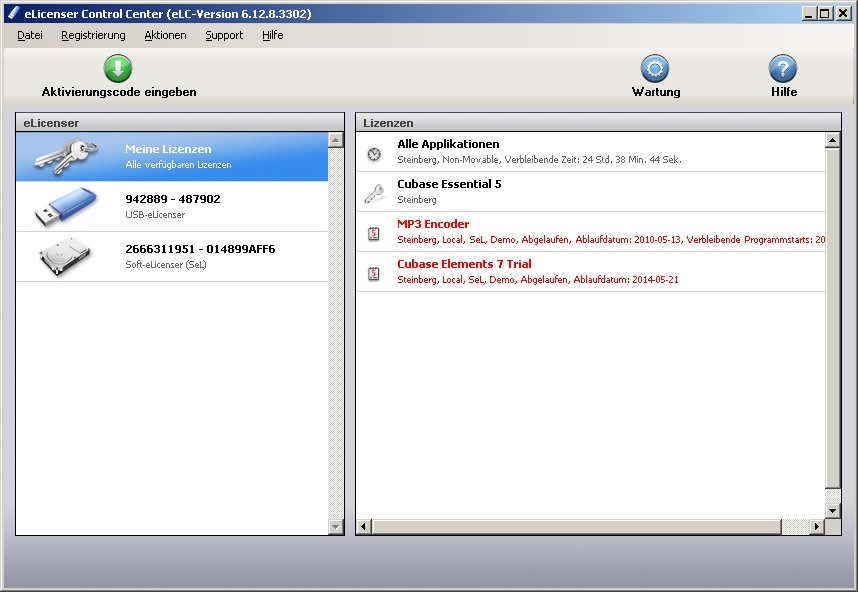Screen dimensions: 858x592
Task: Click eLicenser panel scroll down arrow
Action: tap(335, 527)
